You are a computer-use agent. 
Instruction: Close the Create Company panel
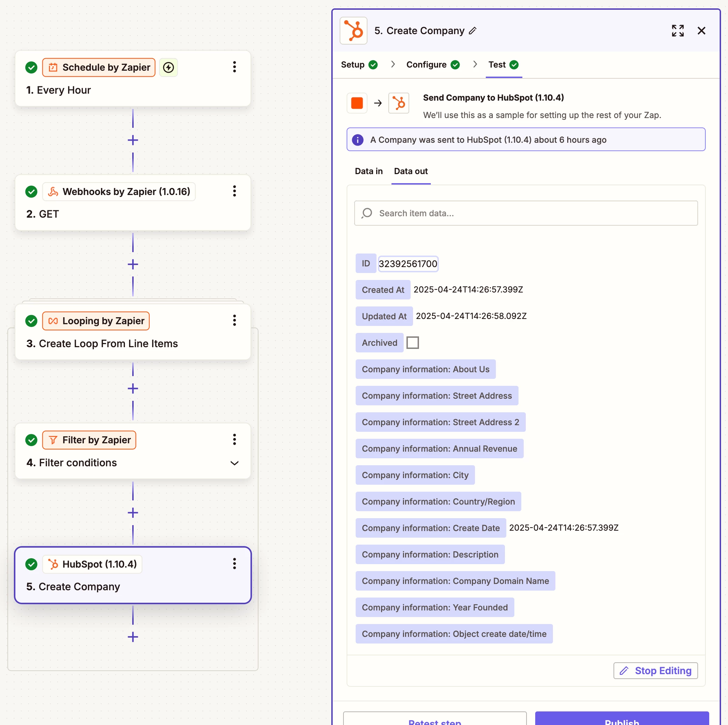point(701,31)
